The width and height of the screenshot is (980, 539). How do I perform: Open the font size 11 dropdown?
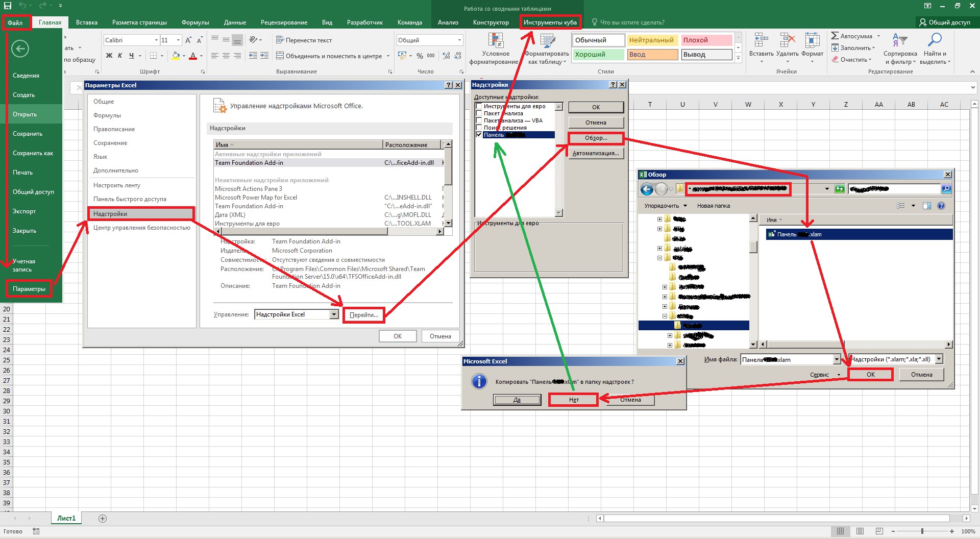coord(178,40)
